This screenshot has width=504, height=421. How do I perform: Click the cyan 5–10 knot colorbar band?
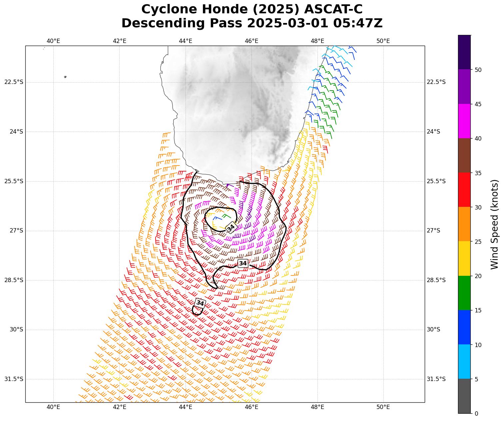coord(464,361)
